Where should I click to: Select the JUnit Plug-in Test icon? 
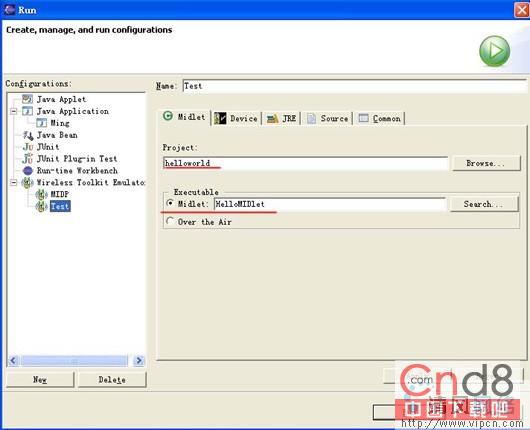27,159
